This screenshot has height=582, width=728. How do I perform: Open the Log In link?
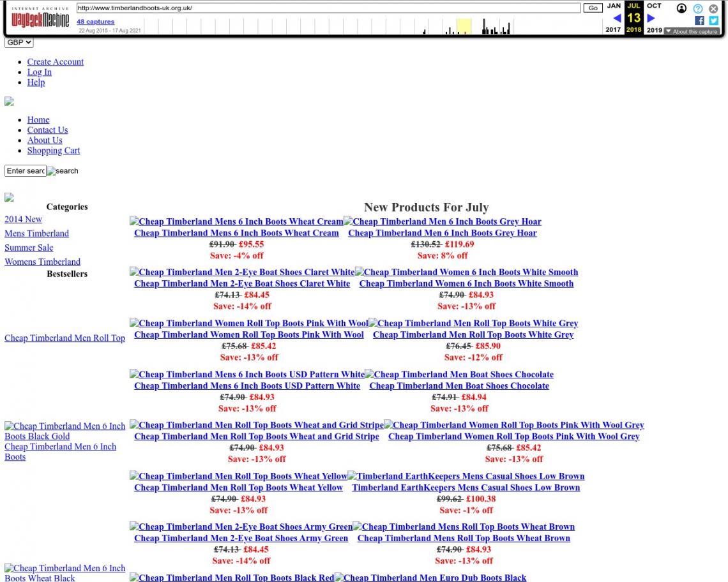point(40,72)
